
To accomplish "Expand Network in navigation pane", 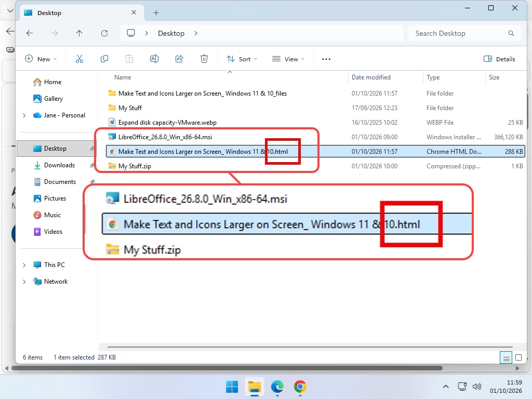I will click(x=24, y=282).
